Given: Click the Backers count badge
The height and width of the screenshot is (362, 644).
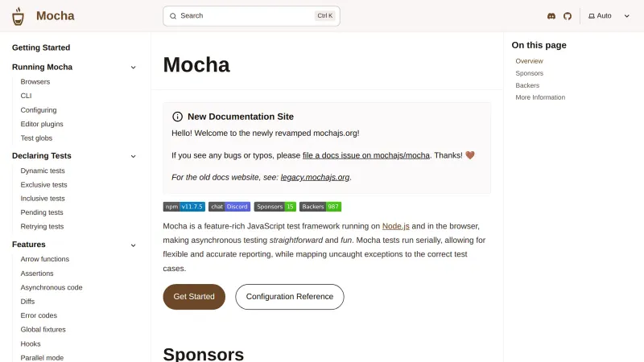Looking at the screenshot, I should pyautogui.click(x=321, y=207).
